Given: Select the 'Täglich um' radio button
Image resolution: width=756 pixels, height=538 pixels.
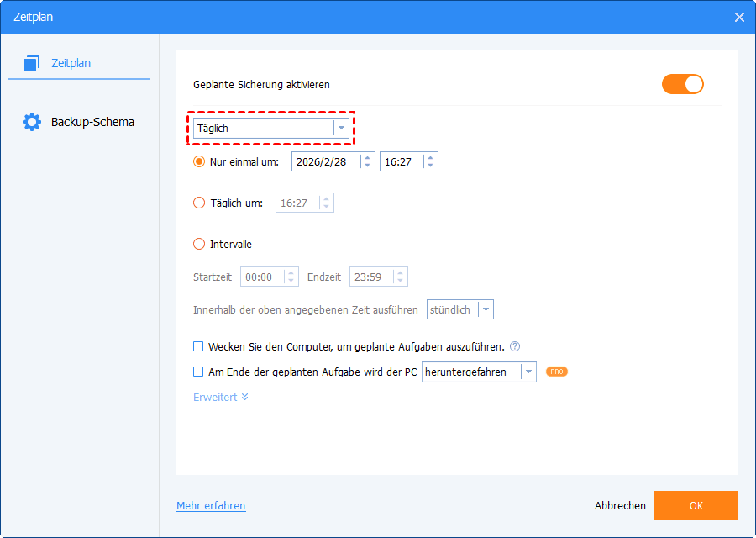Looking at the screenshot, I should click(x=199, y=203).
